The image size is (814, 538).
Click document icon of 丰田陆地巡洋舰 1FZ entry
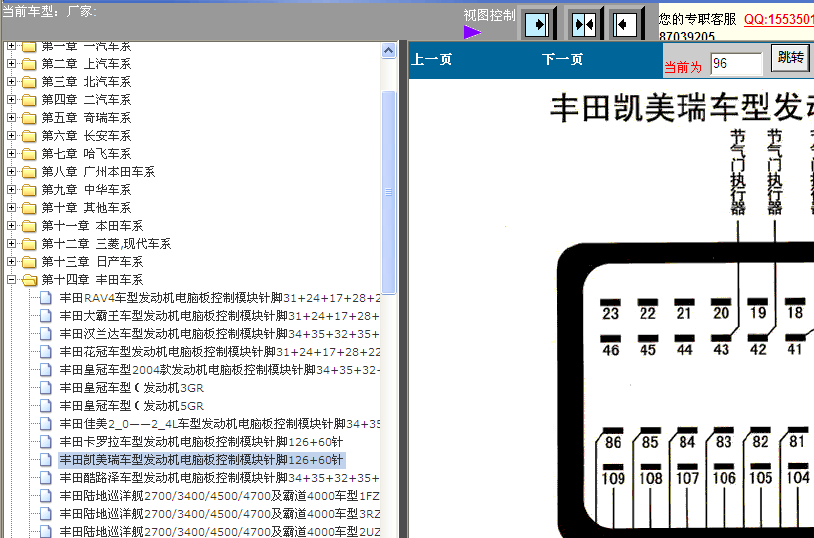(x=46, y=495)
